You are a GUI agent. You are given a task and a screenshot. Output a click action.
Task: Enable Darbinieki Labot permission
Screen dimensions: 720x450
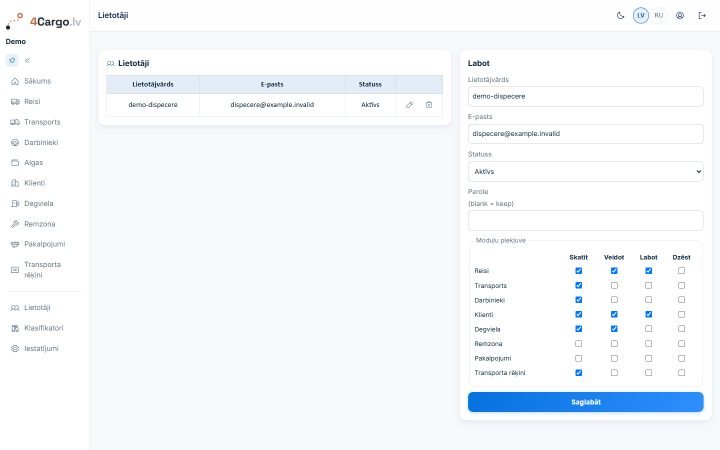point(648,300)
